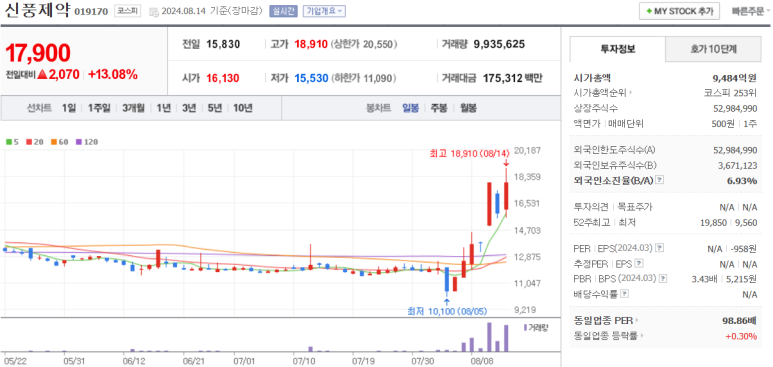Image resolution: width=773 pixels, height=367 pixels.
Task: Click the 코스피 253위 ranking value
Action: tap(730, 93)
